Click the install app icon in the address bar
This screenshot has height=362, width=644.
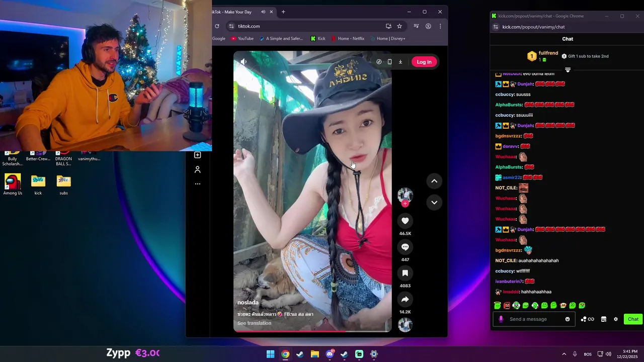pos(388,26)
